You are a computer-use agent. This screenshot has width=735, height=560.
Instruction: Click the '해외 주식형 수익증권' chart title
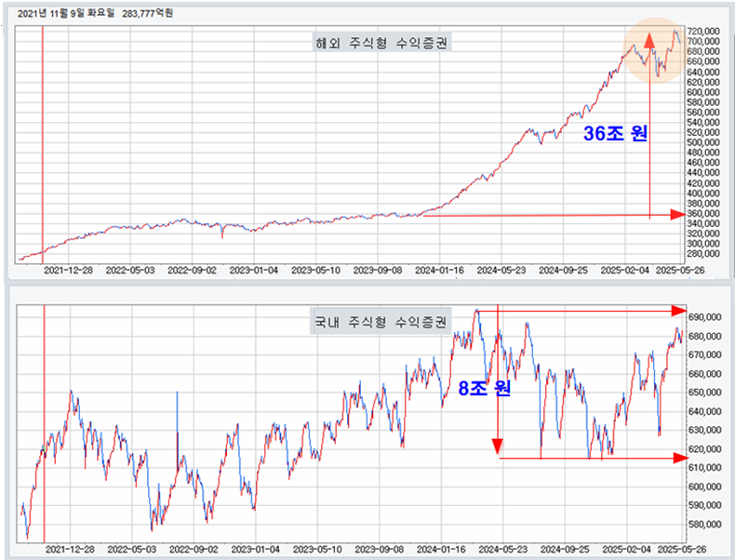[381, 43]
